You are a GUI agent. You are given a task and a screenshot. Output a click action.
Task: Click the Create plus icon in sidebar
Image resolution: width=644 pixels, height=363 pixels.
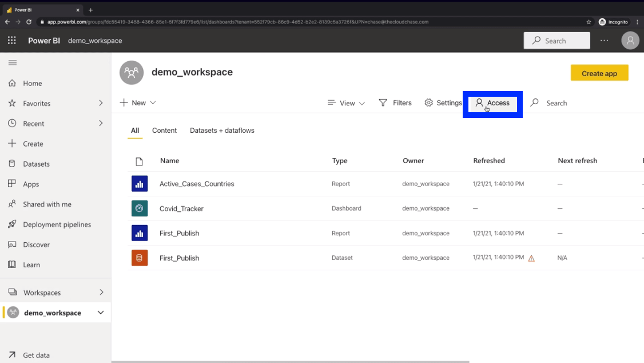point(12,144)
